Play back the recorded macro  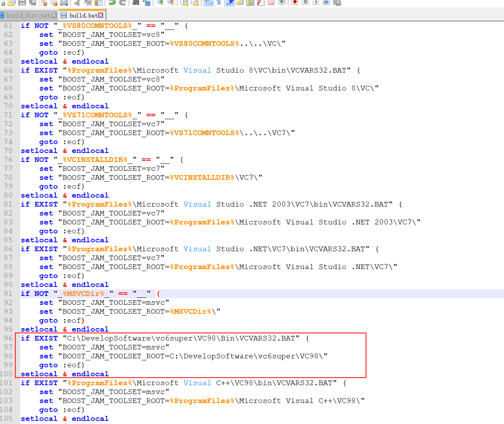pyautogui.click(x=316, y=2)
